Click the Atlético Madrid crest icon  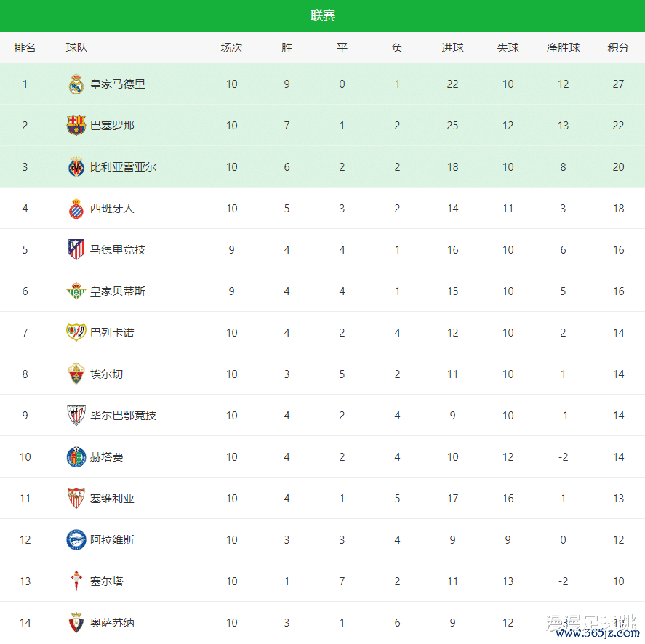click(76, 250)
